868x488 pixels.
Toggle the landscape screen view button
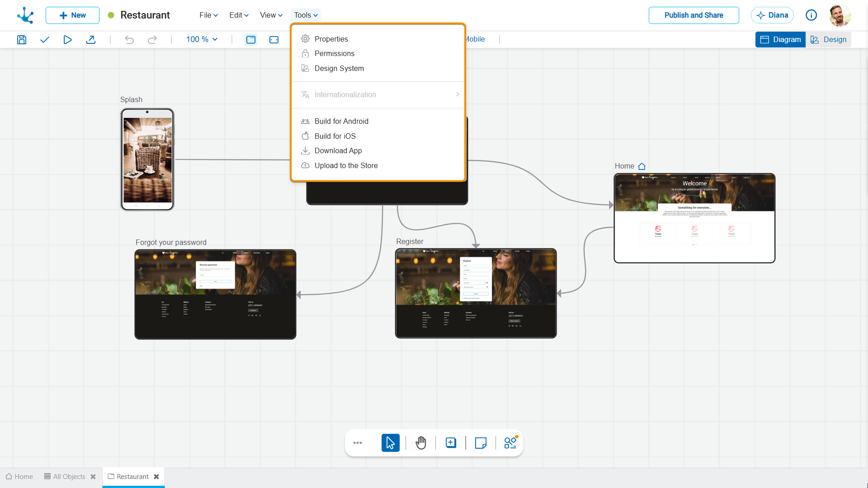tap(274, 40)
